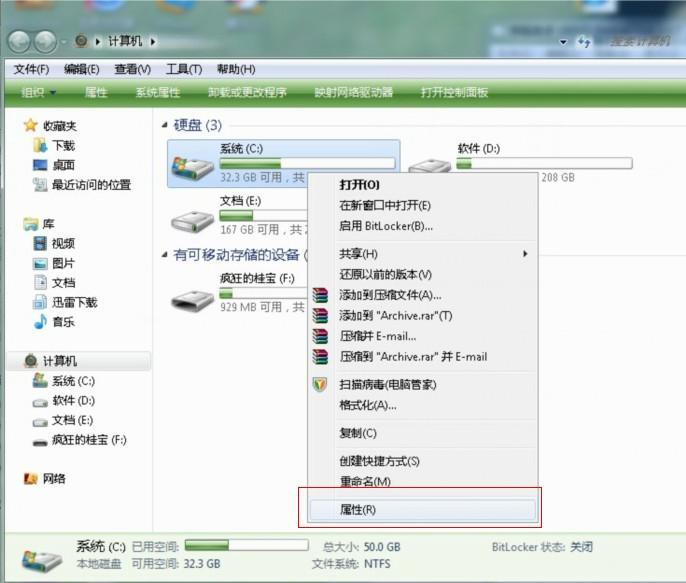
Task: Open 迅雷下载 library in sidebar
Action: click(65, 302)
